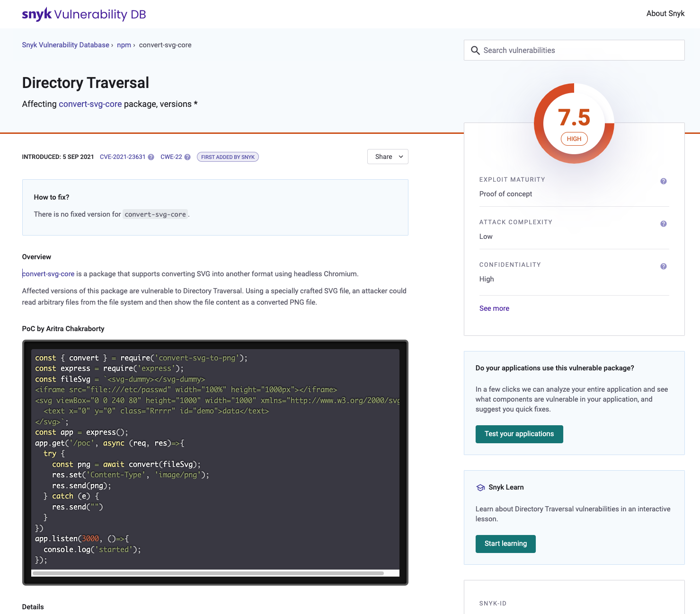Click the 7.5 severity score gauge
The height and width of the screenshot is (614, 700).
[574, 123]
